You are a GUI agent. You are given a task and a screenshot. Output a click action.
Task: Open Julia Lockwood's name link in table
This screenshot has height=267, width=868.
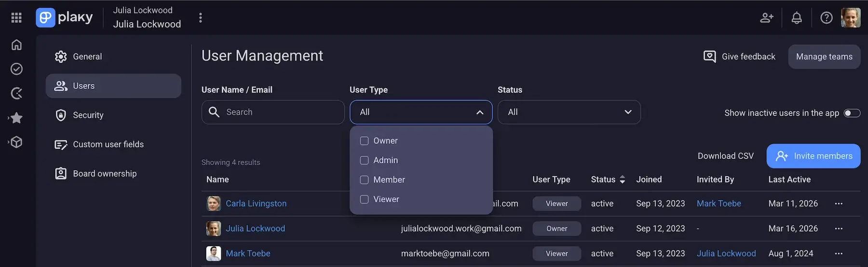tap(255, 229)
